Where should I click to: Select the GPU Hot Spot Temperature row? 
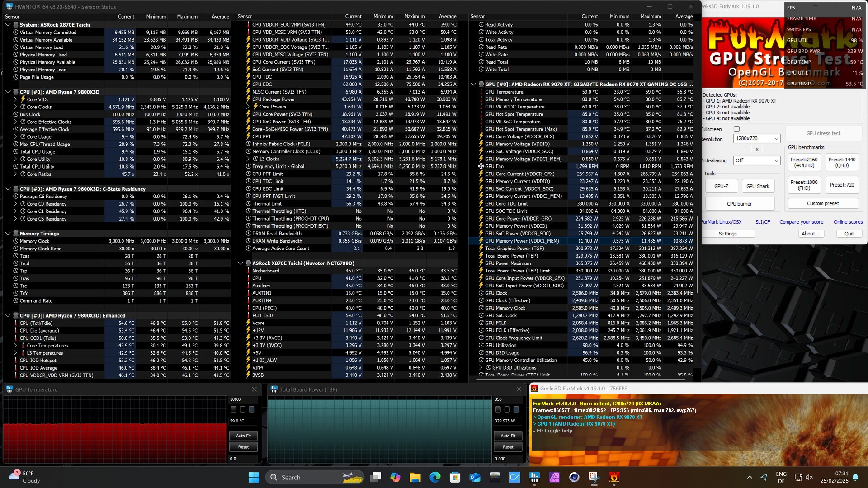(x=581, y=114)
